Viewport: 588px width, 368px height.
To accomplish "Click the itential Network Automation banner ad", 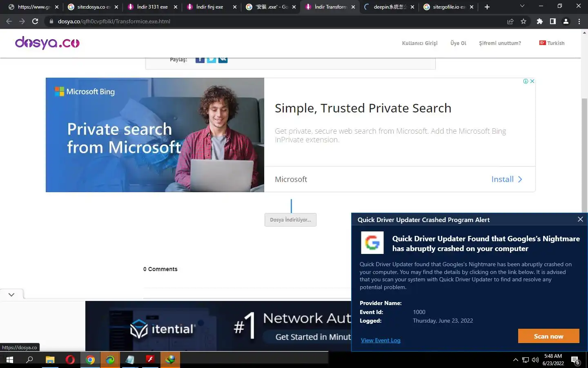I will tap(218, 326).
